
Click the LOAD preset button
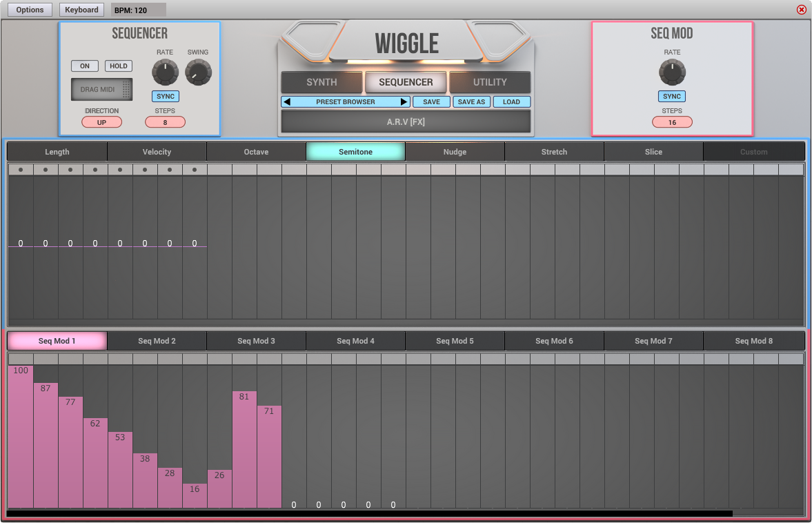click(511, 102)
